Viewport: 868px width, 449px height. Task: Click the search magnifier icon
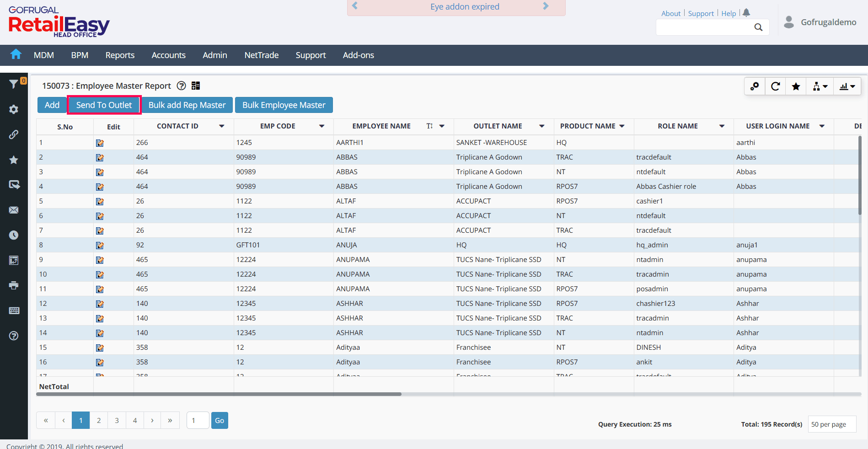(758, 27)
